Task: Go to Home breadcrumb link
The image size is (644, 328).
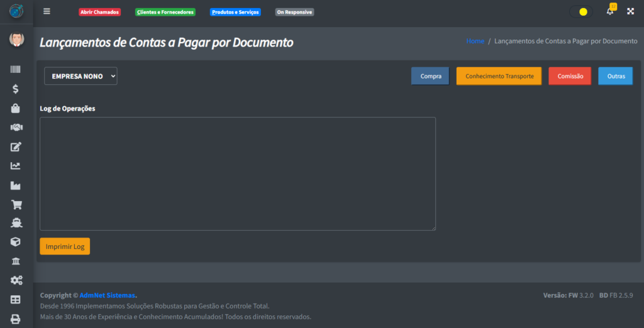Action: click(475, 41)
